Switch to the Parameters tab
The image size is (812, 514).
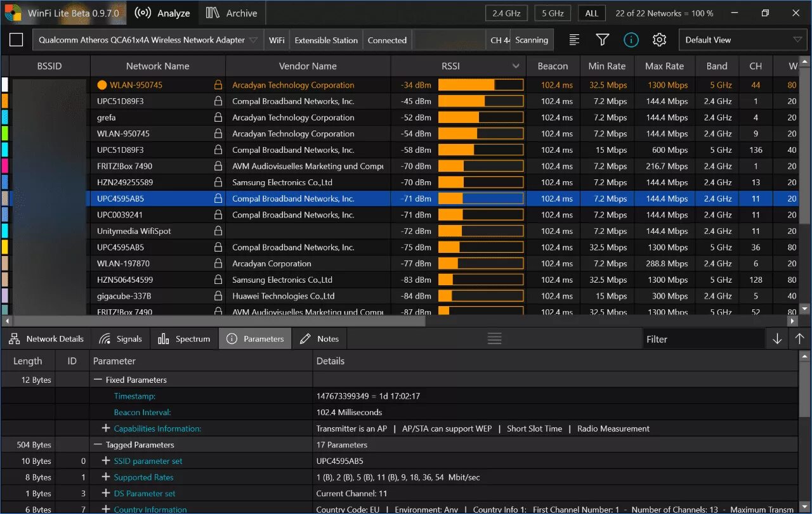point(255,339)
